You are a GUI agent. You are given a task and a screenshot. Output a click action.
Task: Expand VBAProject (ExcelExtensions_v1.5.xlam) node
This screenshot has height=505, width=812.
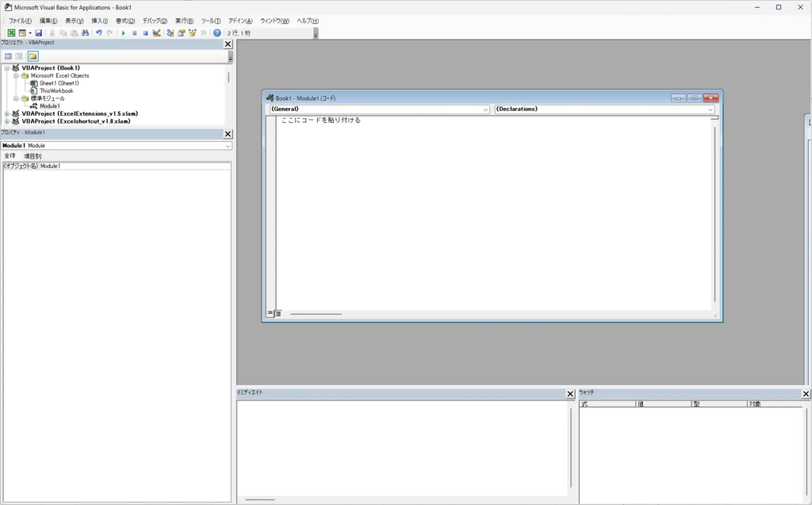[6, 113]
